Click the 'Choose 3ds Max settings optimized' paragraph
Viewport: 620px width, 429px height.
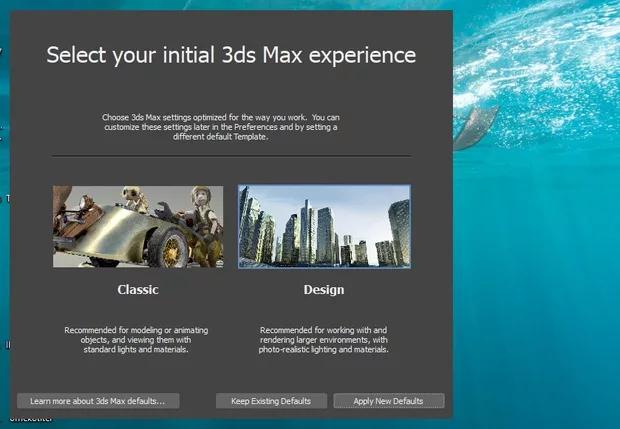click(x=221, y=127)
